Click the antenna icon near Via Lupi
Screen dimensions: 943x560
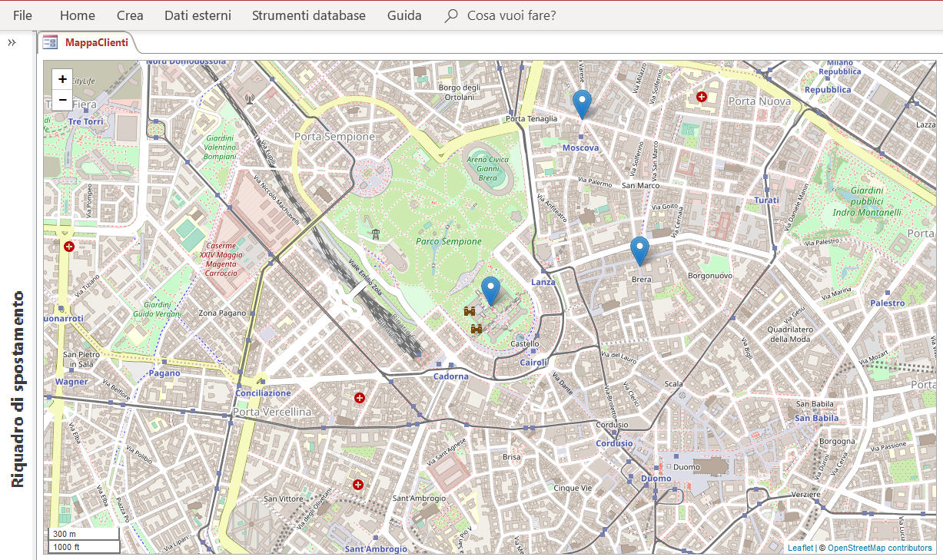[x=248, y=98]
